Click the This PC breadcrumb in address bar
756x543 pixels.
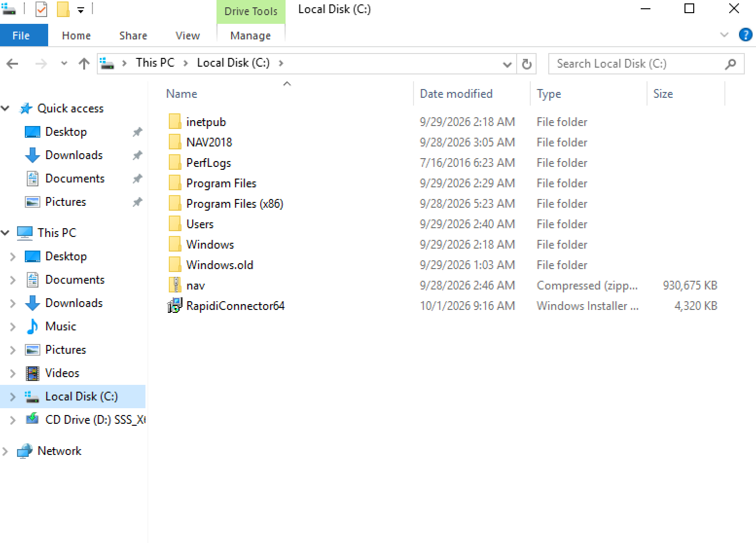155,63
